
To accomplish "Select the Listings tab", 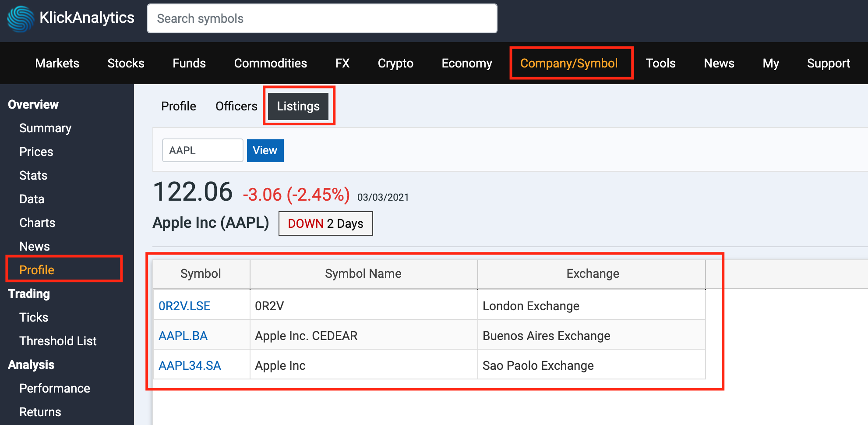I will point(298,106).
